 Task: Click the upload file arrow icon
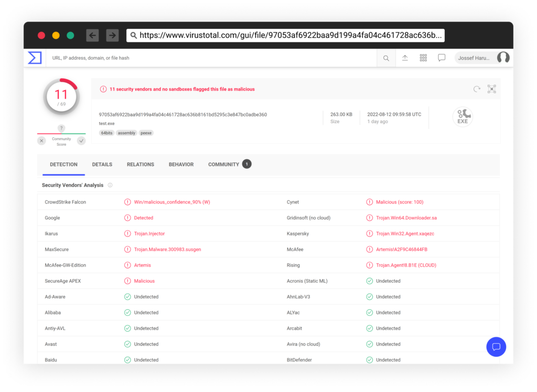pyautogui.click(x=405, y=58)
